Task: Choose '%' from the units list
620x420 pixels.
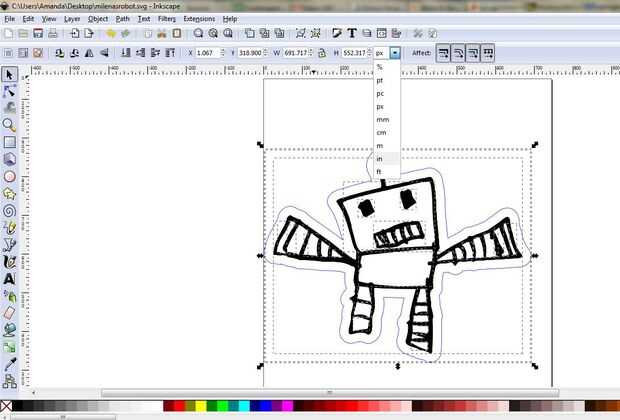Action: pos(387,67)
